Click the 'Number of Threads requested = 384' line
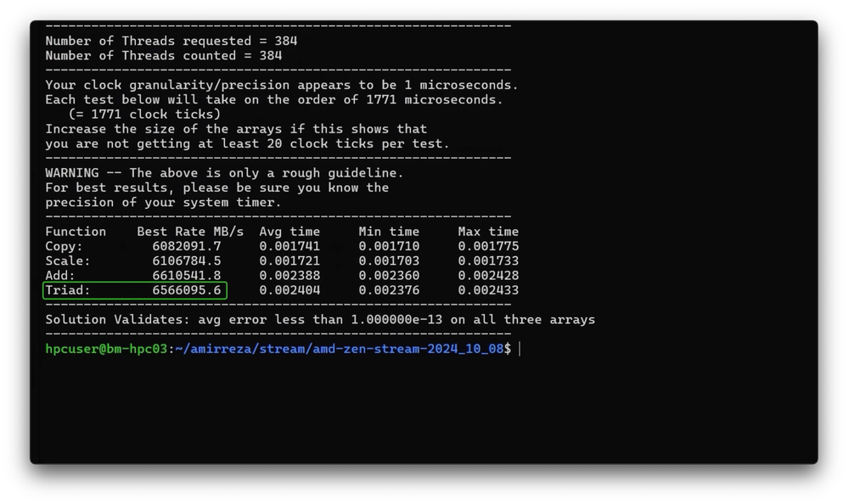 (171, 41)
